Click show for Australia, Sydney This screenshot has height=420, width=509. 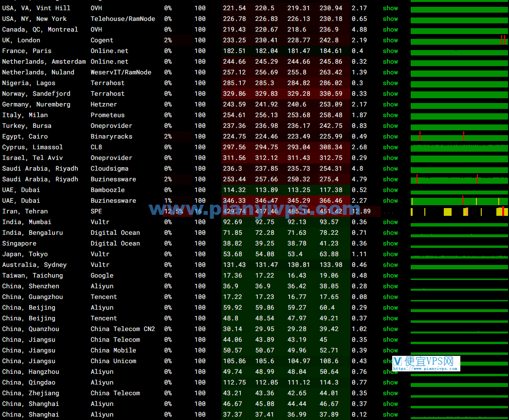[390, 265]
